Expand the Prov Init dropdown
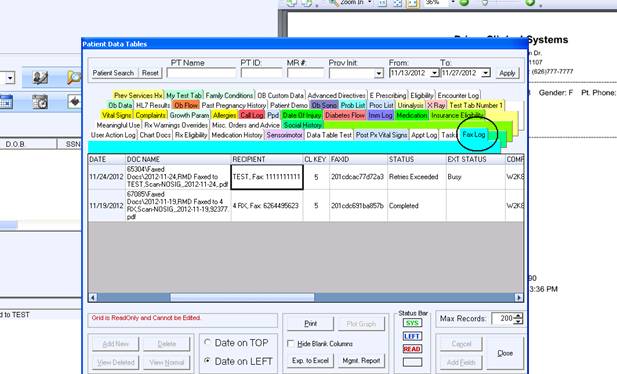 (x=379, y=73)
